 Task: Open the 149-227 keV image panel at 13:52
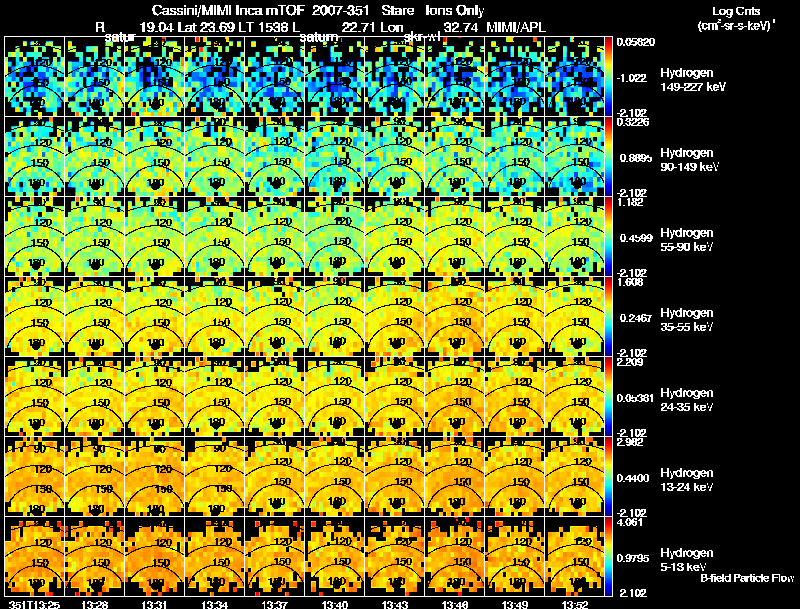(x=574, y=77)
